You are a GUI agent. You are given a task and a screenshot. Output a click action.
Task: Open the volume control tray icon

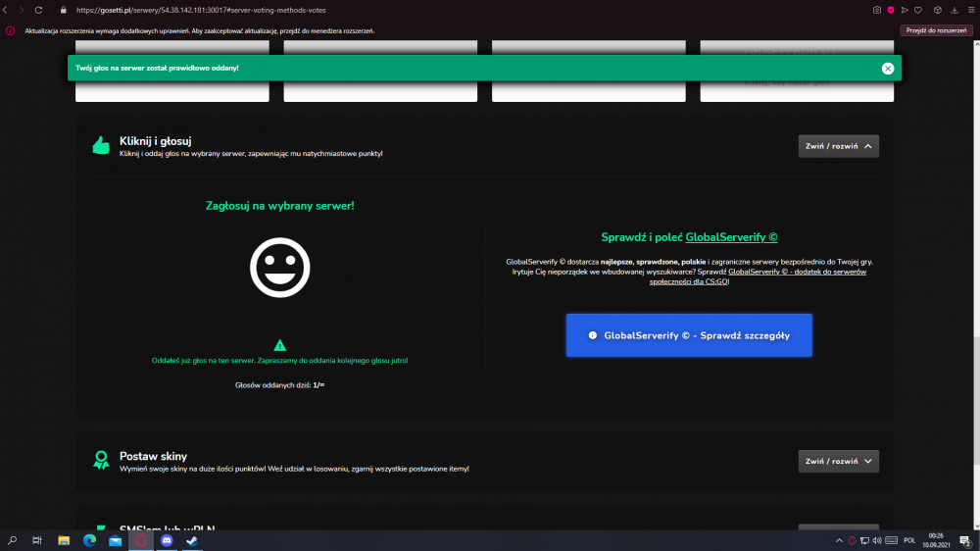tap(877, 541)
